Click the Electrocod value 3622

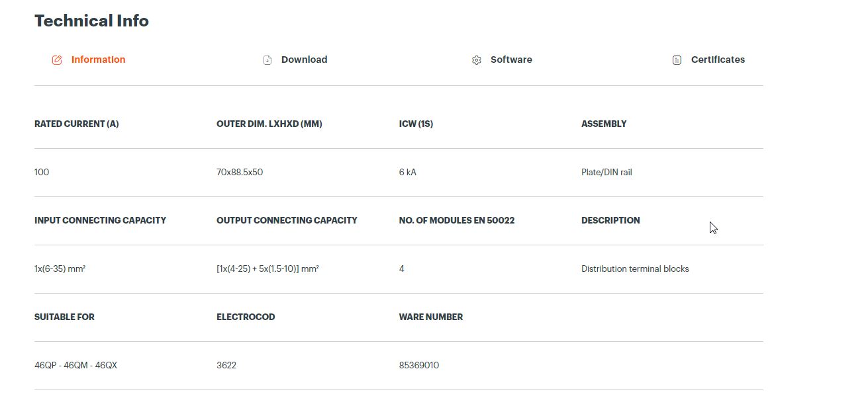(226, 365)
